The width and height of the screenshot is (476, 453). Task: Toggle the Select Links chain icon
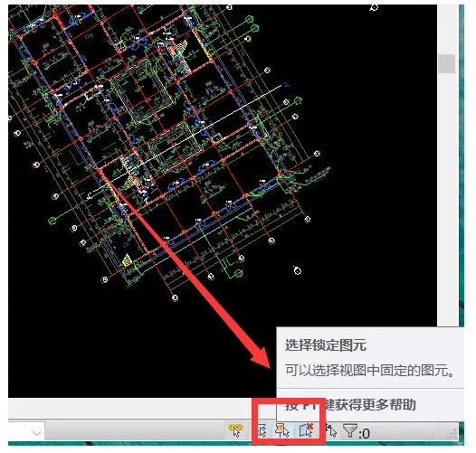pos(235,429)
